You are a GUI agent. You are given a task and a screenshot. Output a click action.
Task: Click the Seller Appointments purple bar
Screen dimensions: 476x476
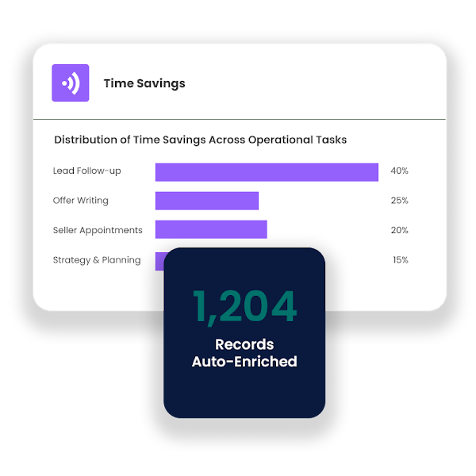click(211, 230)
